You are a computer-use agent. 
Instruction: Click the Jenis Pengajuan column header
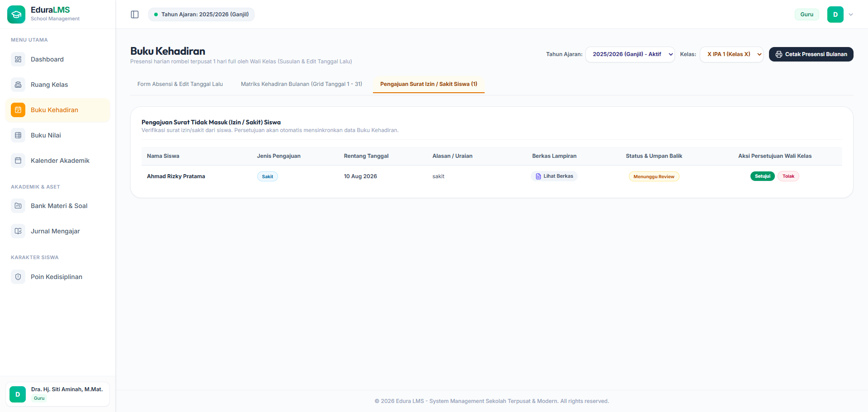(x=279, y=156)
